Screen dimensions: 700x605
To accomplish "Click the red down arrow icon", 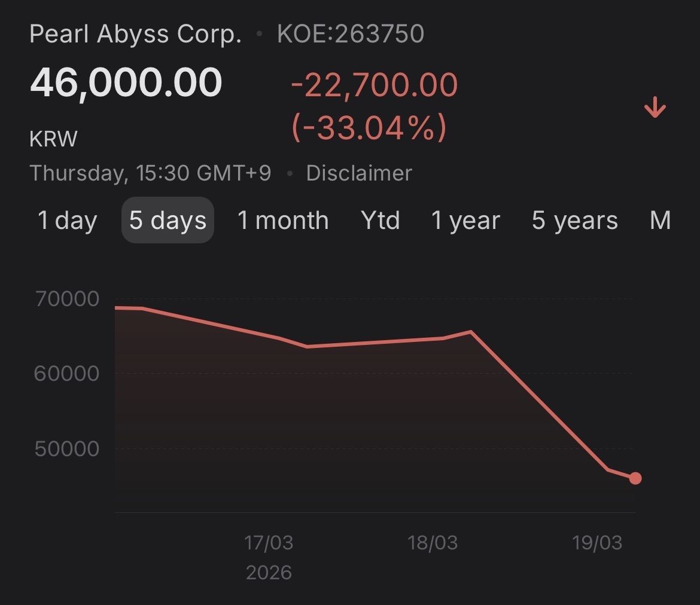I will coord(655,109).
